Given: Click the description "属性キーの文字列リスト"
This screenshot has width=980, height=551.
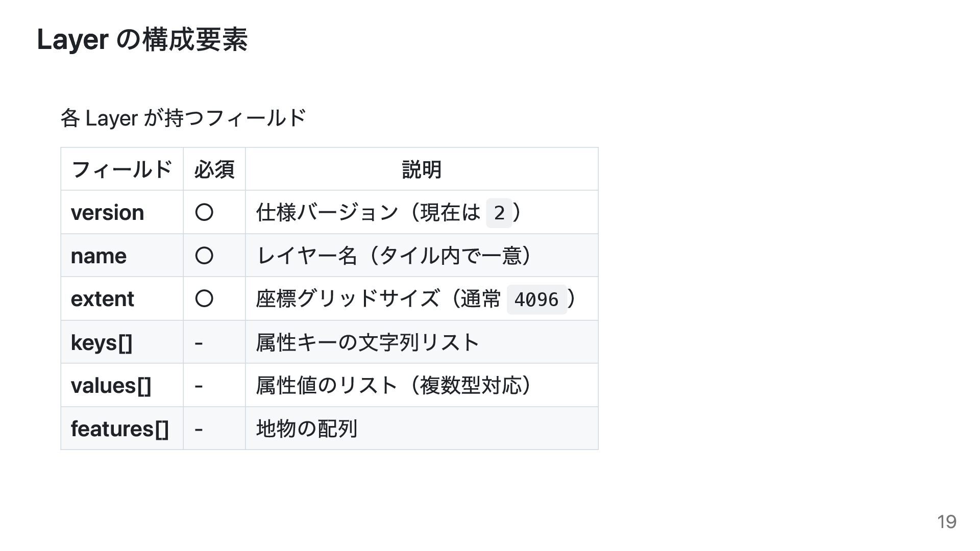Looking at the screenshot, I should click(x=367, y=342).
